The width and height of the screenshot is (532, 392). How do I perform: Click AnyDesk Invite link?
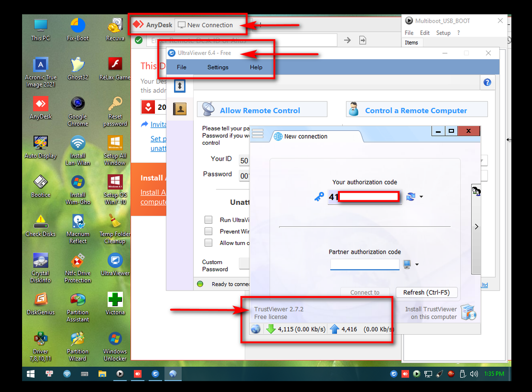pos(158,124)
